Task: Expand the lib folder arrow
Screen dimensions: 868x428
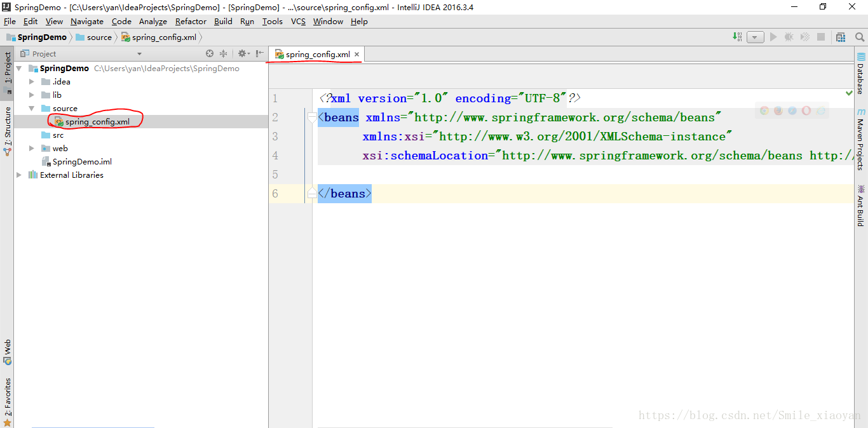Action: (x=32, y=95)
